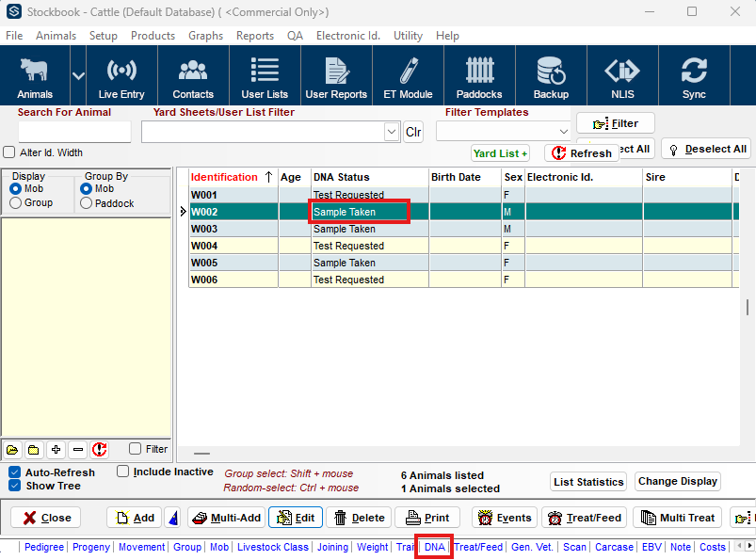
Task: Click the Search For Animal input field
Action: click(x=74, y=132)
